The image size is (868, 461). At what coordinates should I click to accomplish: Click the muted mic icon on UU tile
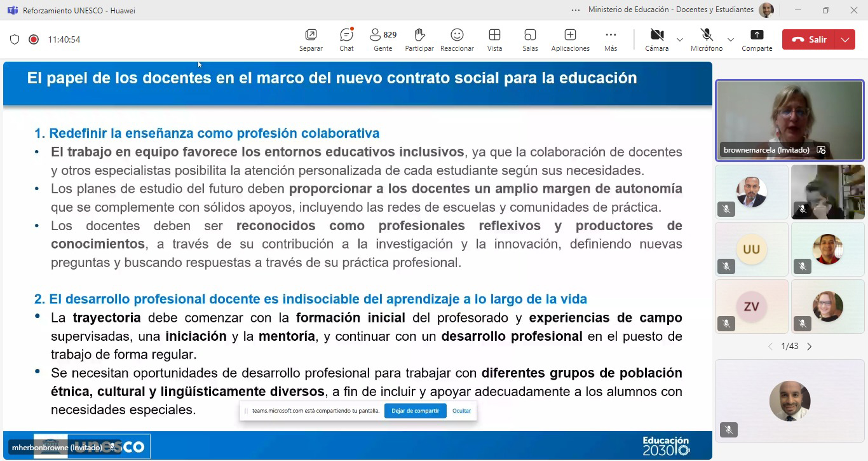726,266
